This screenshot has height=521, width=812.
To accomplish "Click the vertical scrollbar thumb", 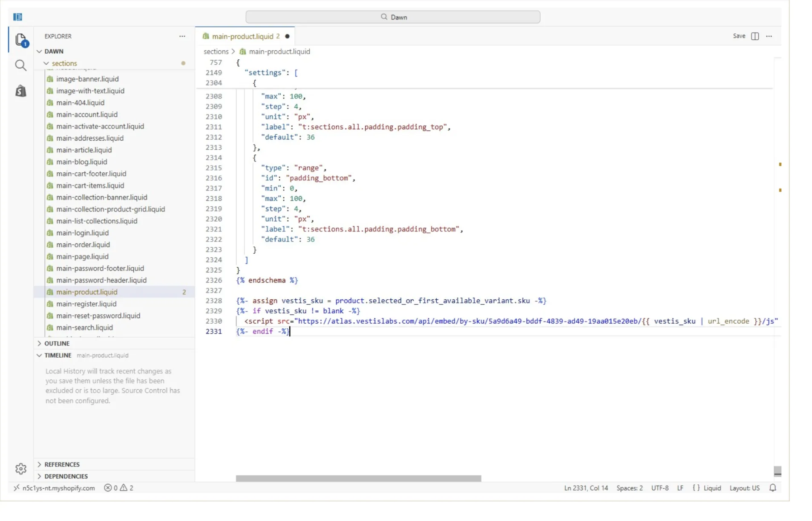I will click(x=777, y=471).
